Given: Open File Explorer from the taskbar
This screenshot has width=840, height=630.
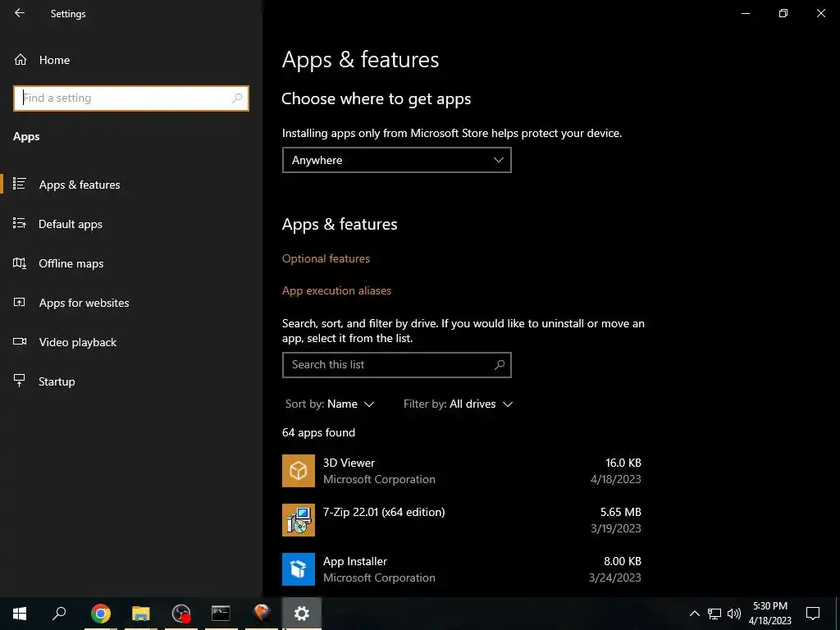Looking at the screenshot, I should 141,614.
